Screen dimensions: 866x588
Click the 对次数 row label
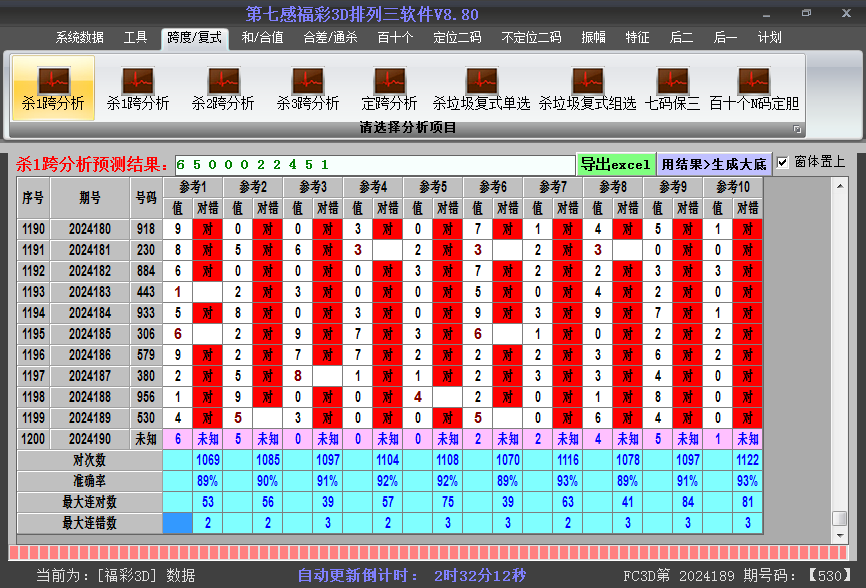89,460
